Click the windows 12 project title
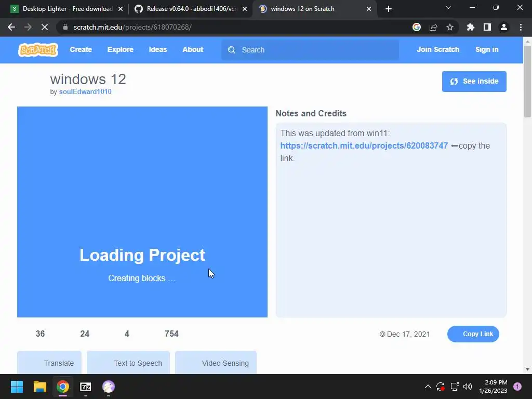 point(88,79)
